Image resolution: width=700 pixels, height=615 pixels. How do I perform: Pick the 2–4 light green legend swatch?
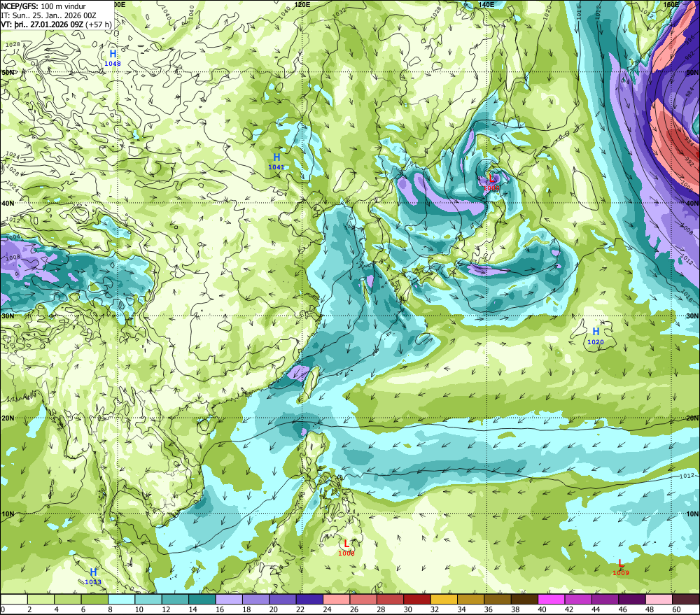click(41, 599)
